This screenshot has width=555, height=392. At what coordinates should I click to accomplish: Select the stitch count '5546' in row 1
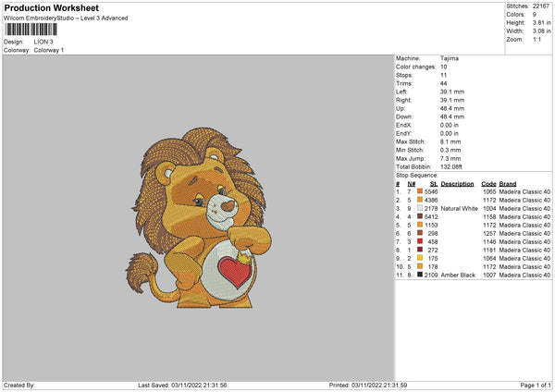tap(431, 191)
